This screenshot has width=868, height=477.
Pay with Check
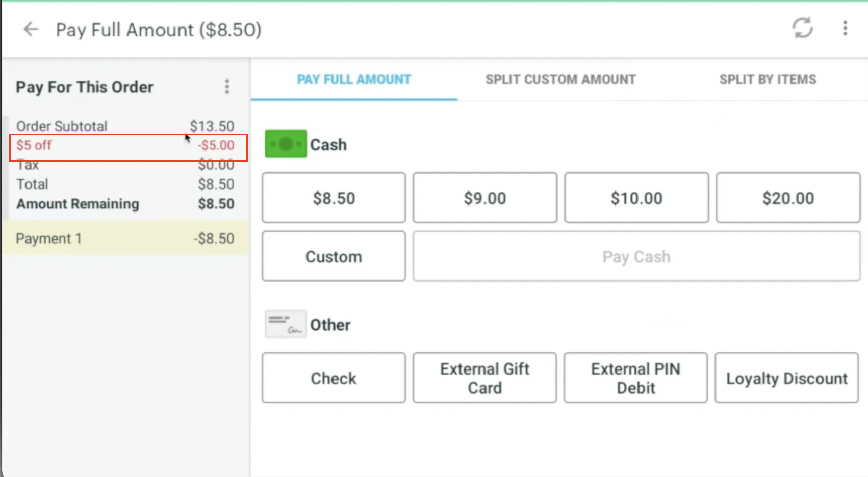(x=334, y=378)
